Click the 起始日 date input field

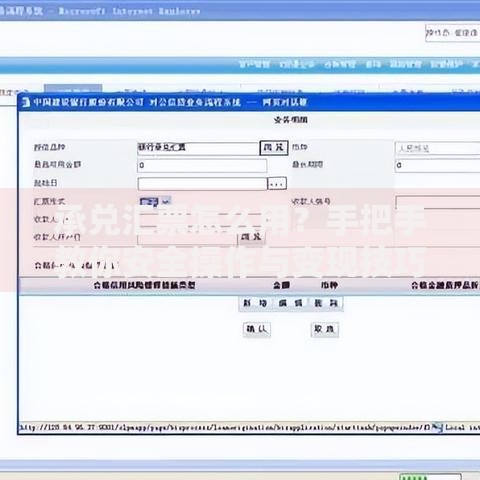tap(203, 184)
